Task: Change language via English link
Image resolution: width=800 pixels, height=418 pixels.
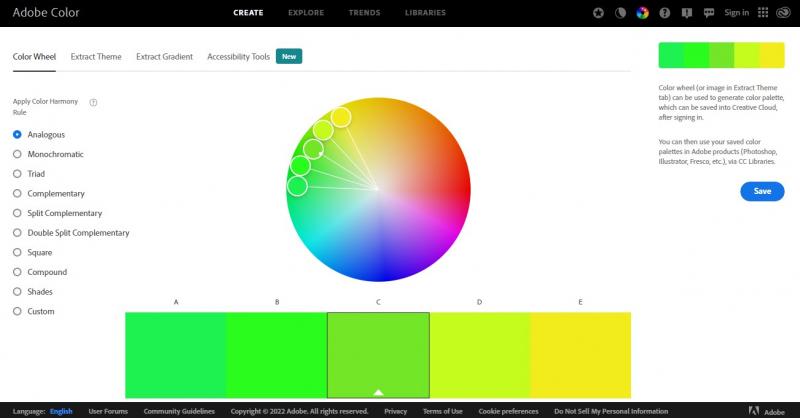Action: (61, 411)
